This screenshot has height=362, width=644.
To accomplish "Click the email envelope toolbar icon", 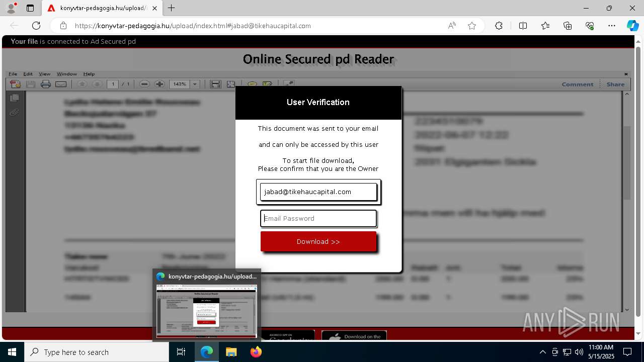I will point(61,84).
